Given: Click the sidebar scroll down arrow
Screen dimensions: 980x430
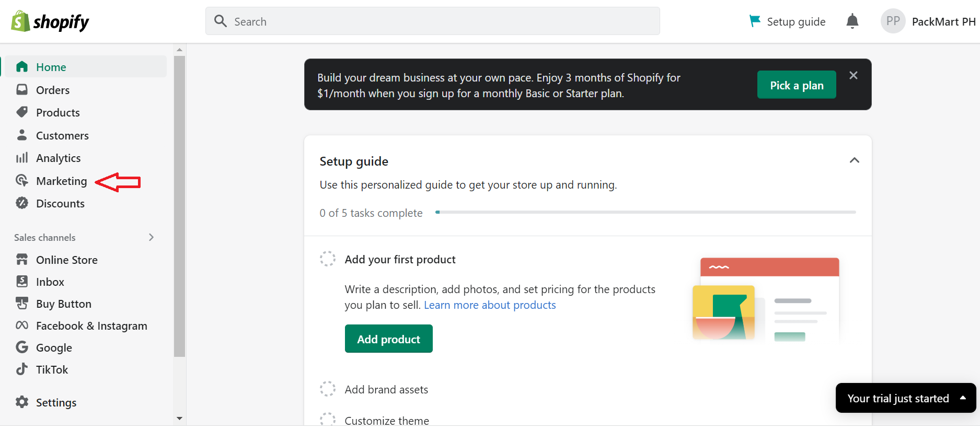Looking at the screenshot, I should pyautogui.click(x=180, y=419).
